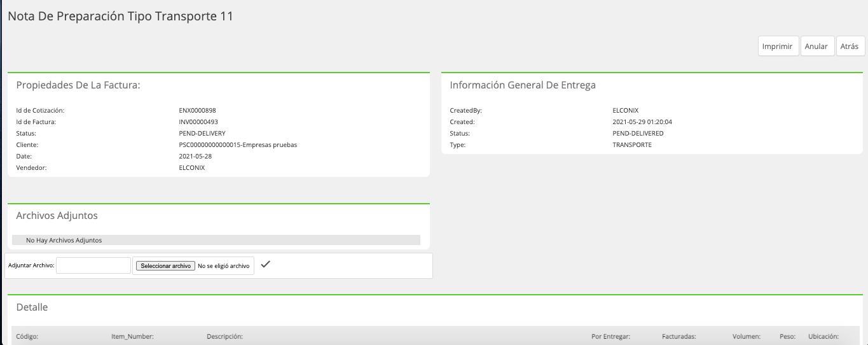
Task: Click the Volumen column header
Action: (x=747, y=337)
